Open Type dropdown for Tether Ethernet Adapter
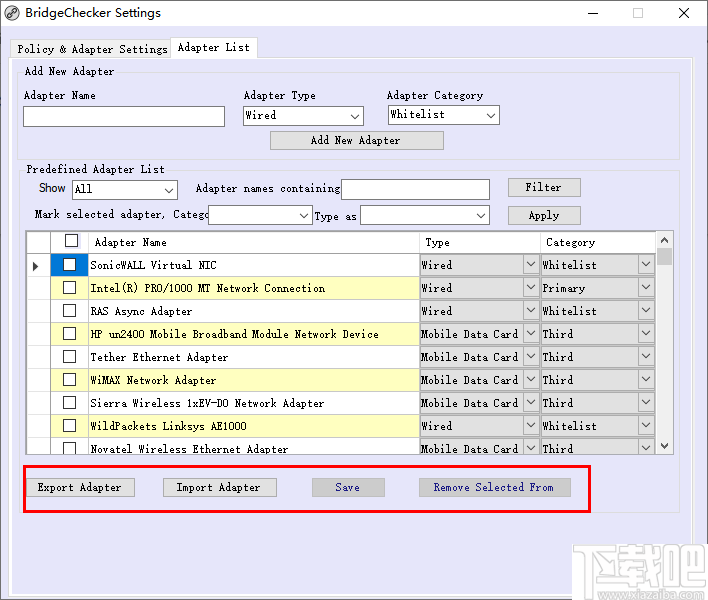The image size is (708, 600). tap(531, 357)
